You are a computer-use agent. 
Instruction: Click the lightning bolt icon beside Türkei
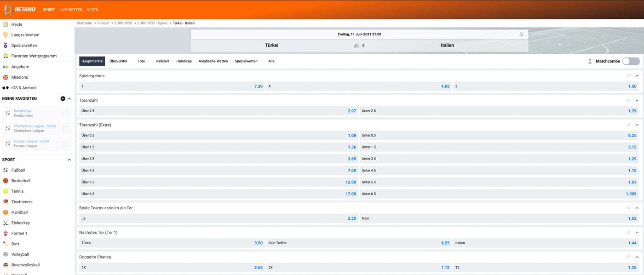point(363,46)
